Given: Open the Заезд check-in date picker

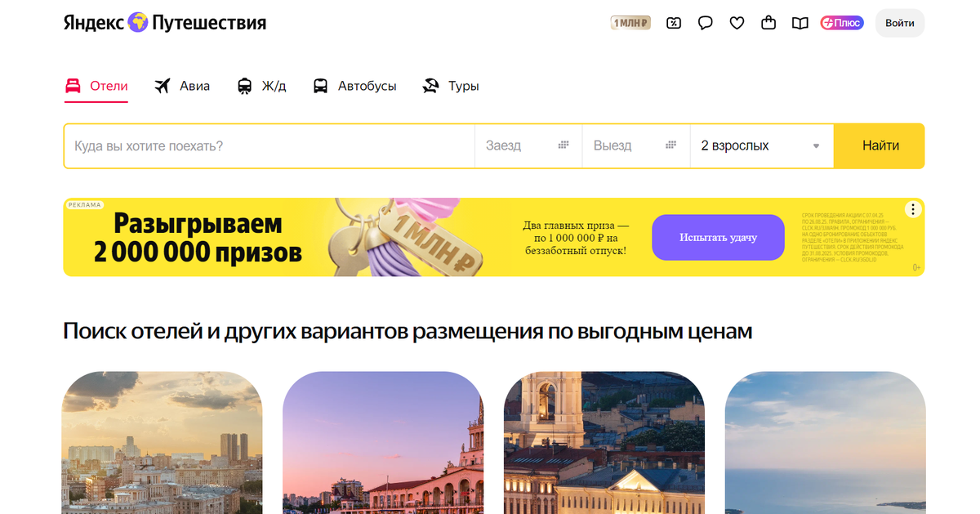Looking at the screenshot, I should 528,146.
